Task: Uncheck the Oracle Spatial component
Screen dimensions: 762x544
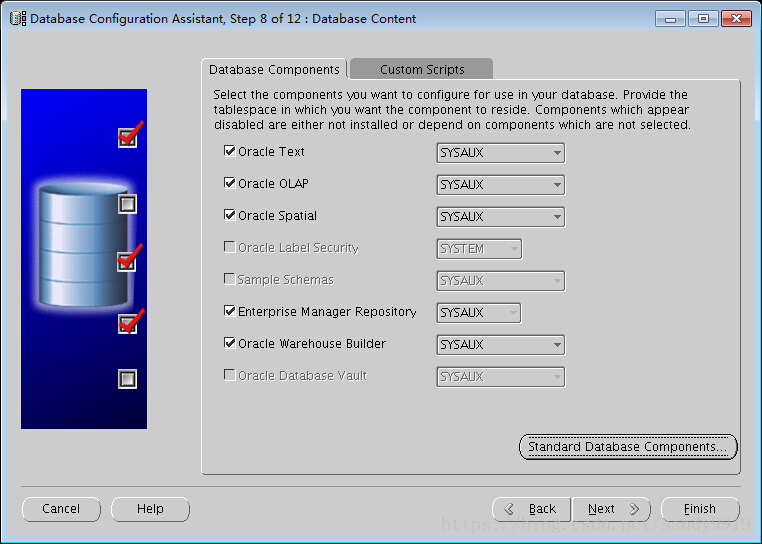Action: (229, 215)
